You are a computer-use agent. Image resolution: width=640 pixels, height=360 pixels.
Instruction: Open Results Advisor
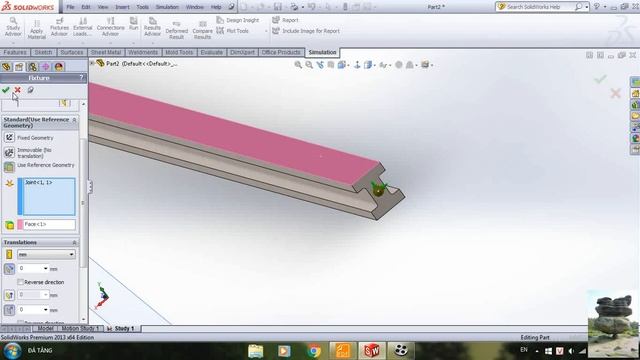point(152,27)
